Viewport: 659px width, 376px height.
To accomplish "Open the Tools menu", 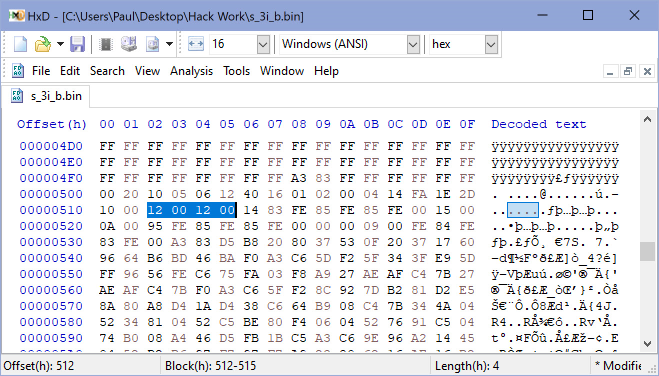I will pyautogui.click(x=236, y=71).
